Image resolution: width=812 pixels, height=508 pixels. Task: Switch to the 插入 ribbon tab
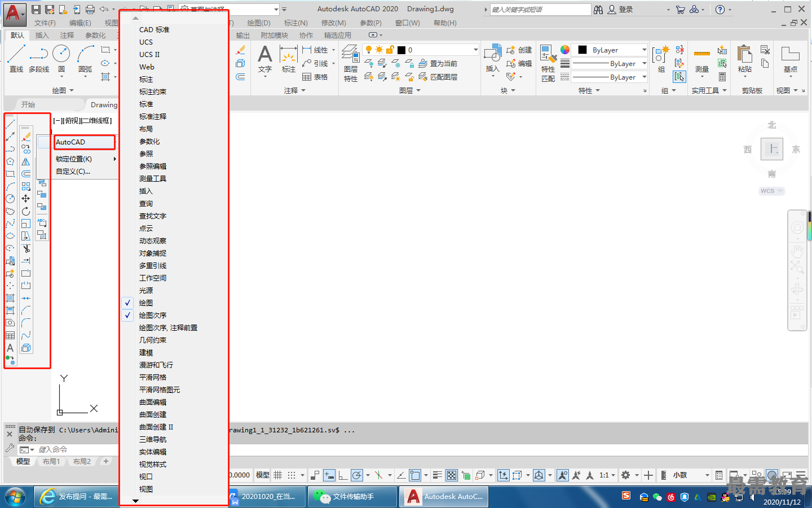point(42,35)
